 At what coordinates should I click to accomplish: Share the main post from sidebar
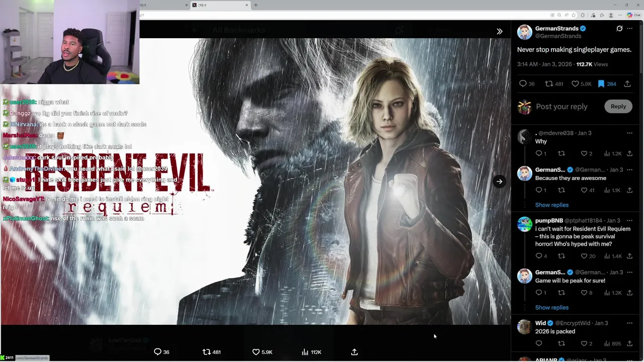tap(627, 84)
